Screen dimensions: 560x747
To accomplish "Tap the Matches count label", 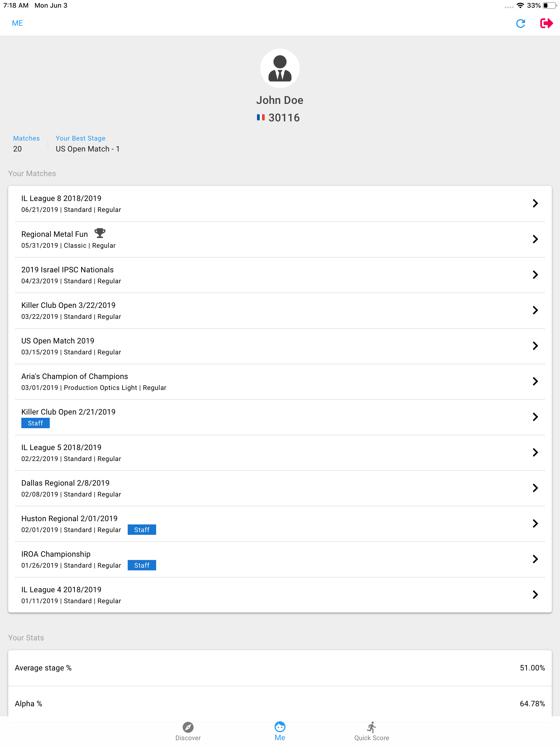I will tap(26, 138).
